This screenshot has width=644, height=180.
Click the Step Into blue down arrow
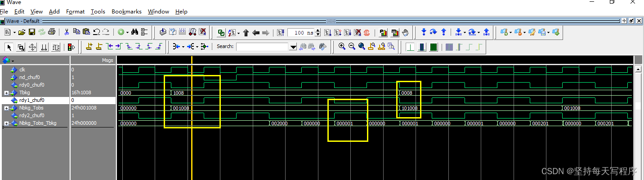pos(424,32)
